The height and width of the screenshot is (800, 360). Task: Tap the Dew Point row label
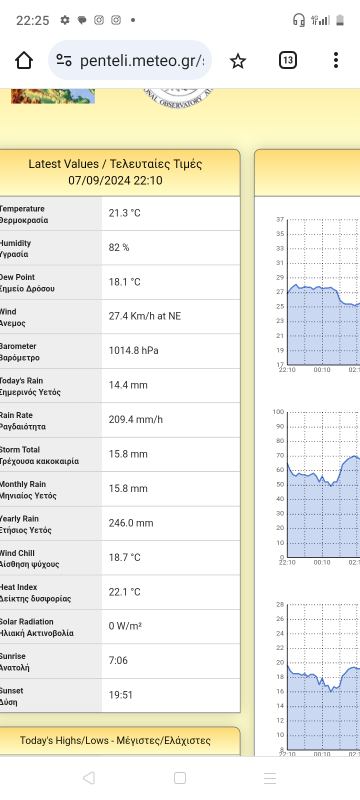pos(27,283)
